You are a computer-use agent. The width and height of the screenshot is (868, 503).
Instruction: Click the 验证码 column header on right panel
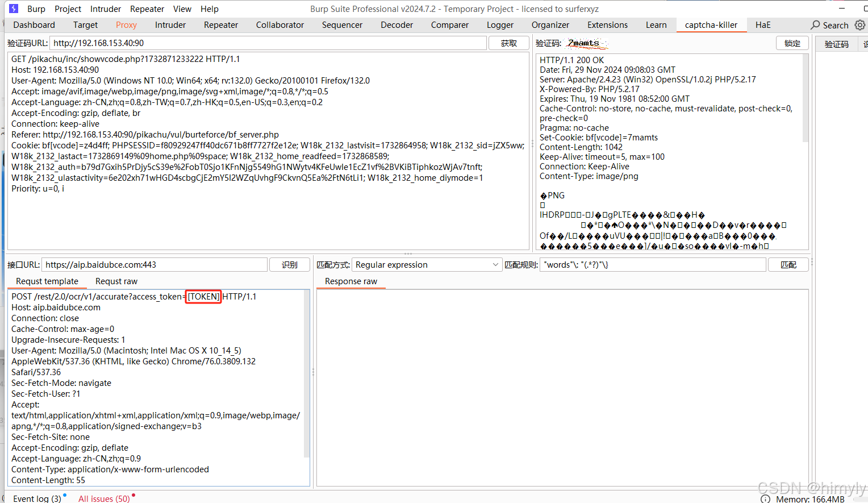coord(837,44)
